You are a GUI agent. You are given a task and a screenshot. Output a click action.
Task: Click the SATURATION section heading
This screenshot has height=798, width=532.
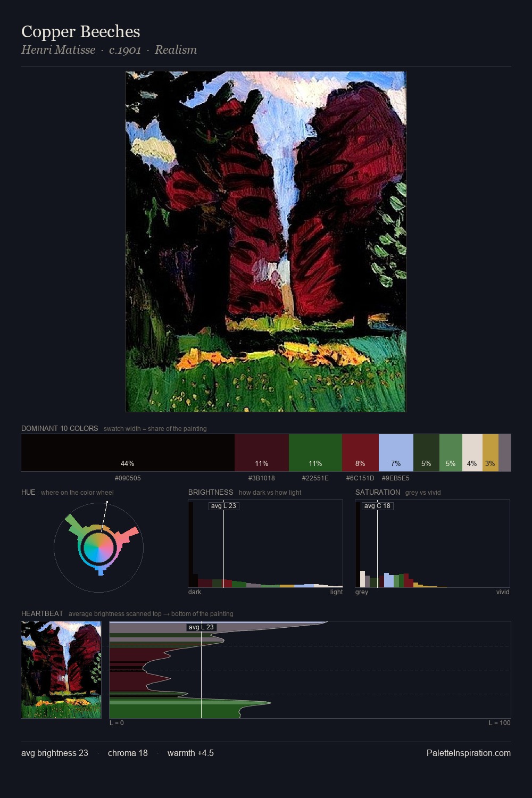[x=378, y=492]
